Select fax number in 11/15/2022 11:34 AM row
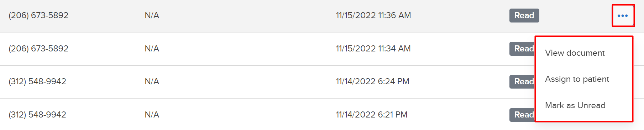The height and width of the screenshot is (130, 644). pyautogui.click(x=38, y=49)
